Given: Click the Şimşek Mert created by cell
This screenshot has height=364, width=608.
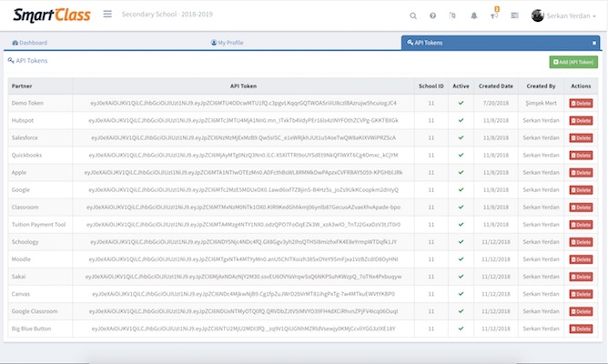Looking at the screenshot, I should point(541,103).
